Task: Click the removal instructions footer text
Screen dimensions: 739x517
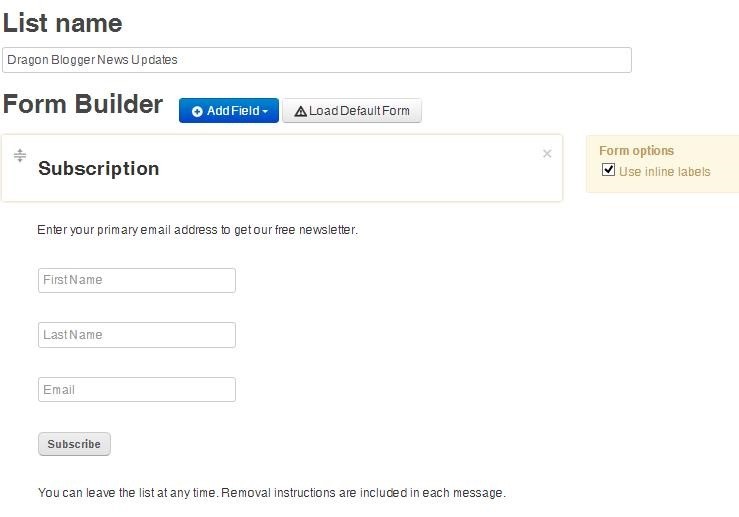Action: 272,493
